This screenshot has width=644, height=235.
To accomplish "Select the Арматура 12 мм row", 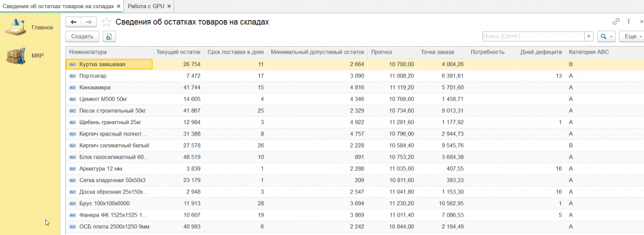I will (355, 169).
